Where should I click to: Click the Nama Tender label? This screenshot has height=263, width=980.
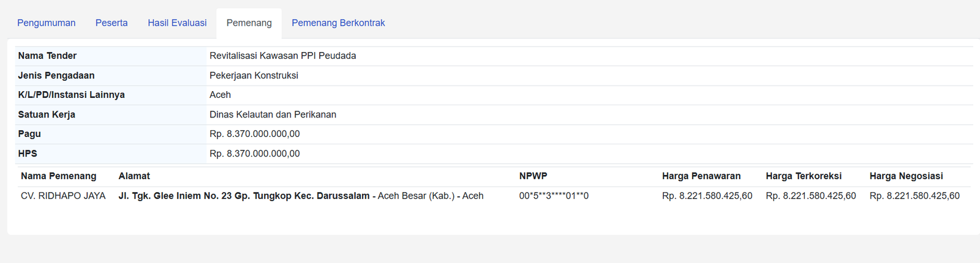coord(47,56)
